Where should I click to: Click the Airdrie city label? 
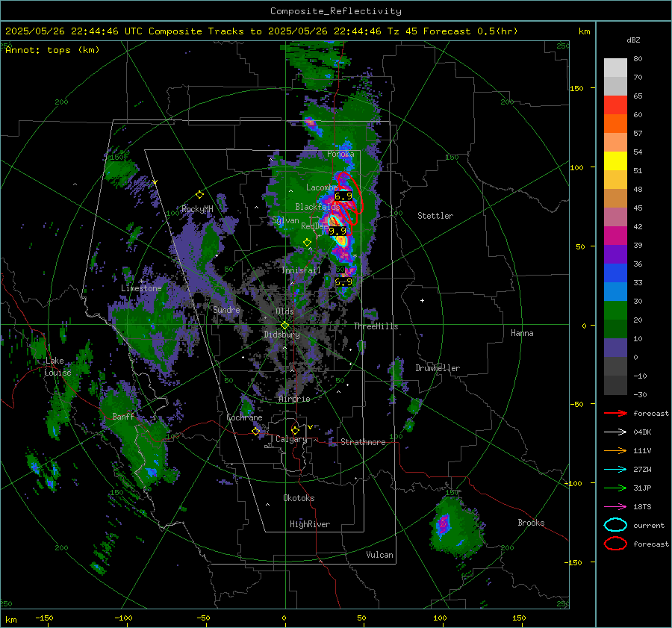(294, 399)
